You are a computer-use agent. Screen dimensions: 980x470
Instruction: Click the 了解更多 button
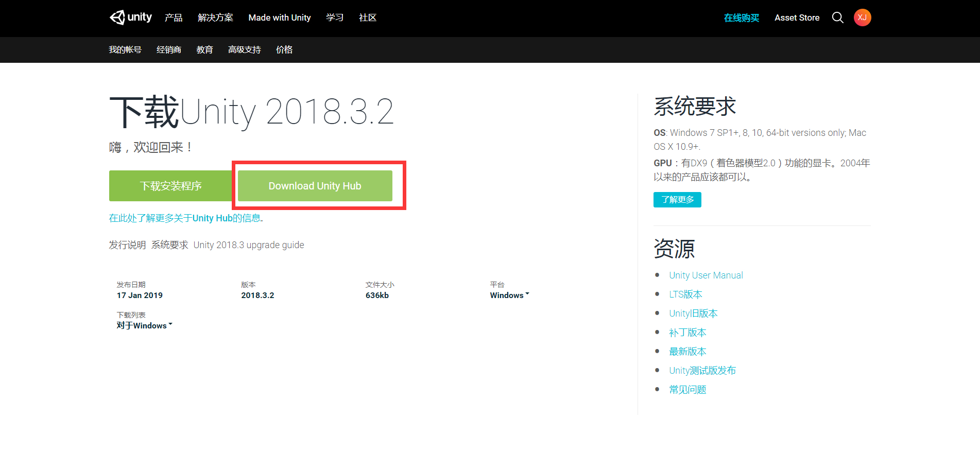678,200
